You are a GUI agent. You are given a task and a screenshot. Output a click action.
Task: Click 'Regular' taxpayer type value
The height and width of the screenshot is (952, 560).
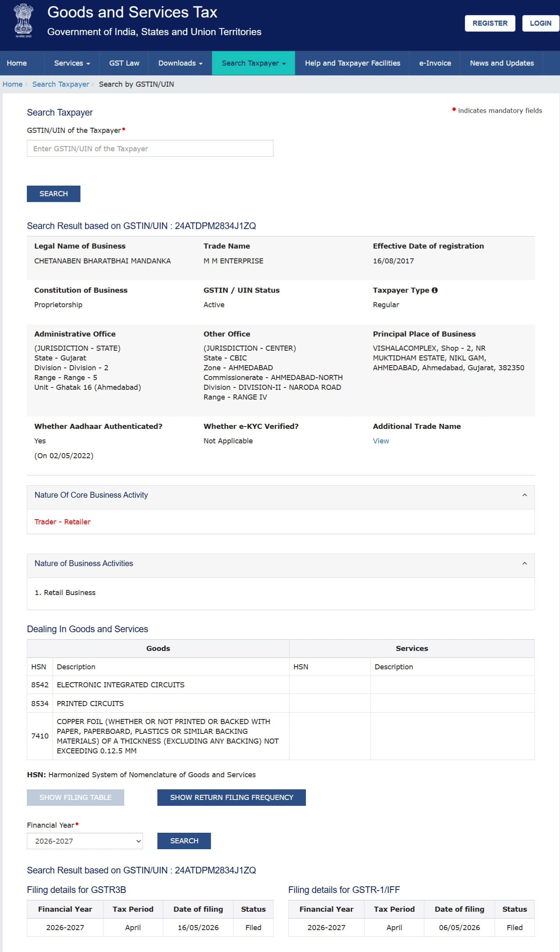386,305
